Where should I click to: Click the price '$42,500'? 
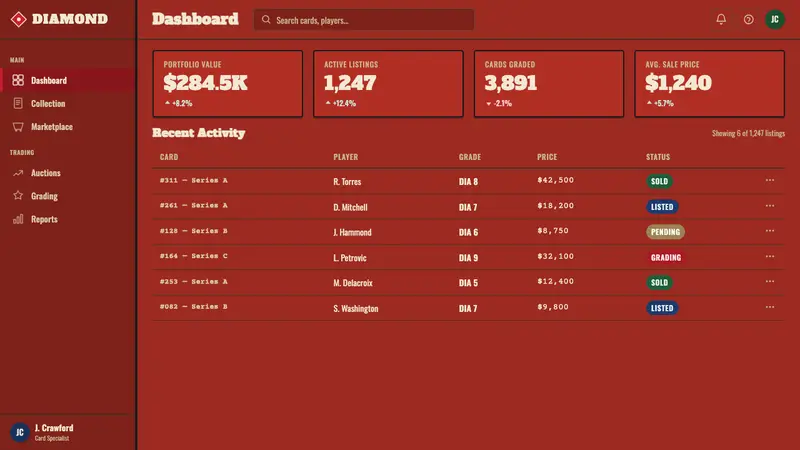point(555,180)
